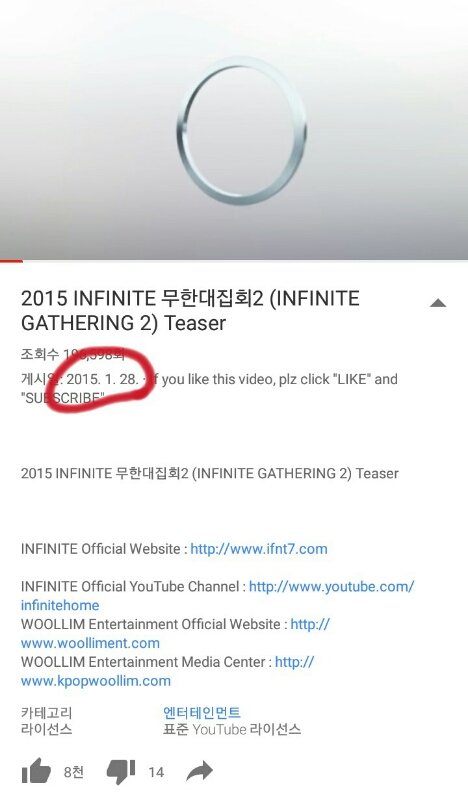
Task: Click the 2015. 1. 28. publish date
Action: point(102,379)
